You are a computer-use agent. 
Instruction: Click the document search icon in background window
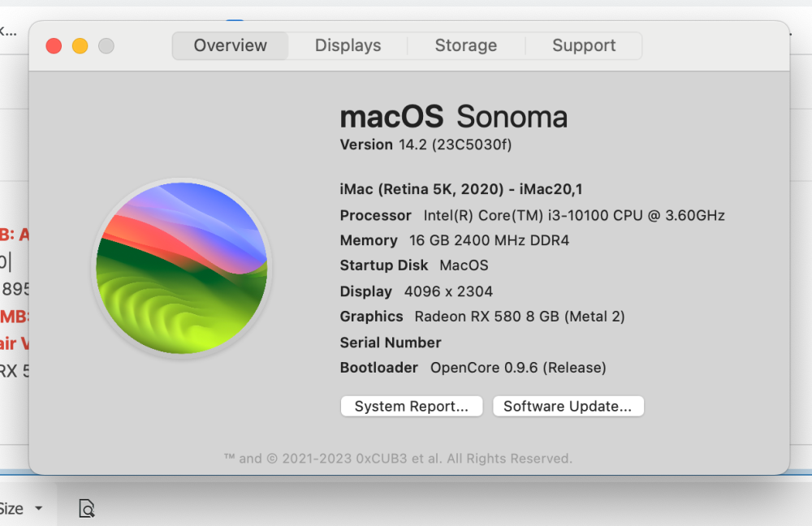coord(87,508)
